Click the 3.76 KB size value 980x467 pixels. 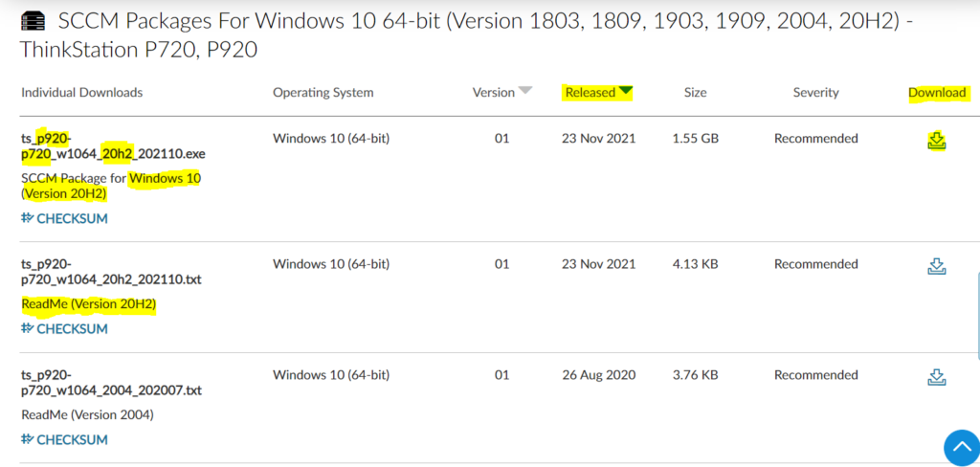(x=695, y=375)
